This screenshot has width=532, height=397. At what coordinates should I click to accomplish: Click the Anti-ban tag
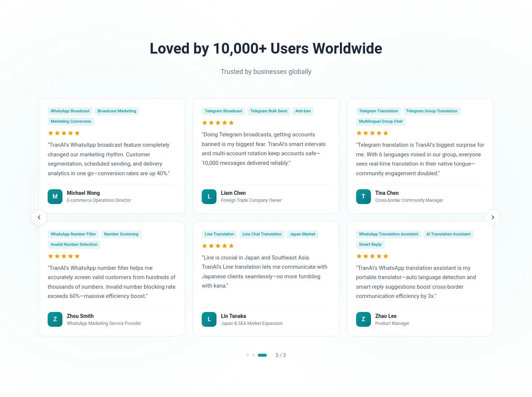click(x=303, y=111)
